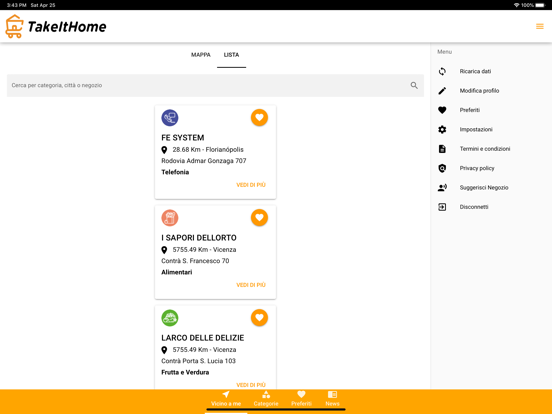Click the LARCO DELLE DELIZIE shop title

(203, 338)
